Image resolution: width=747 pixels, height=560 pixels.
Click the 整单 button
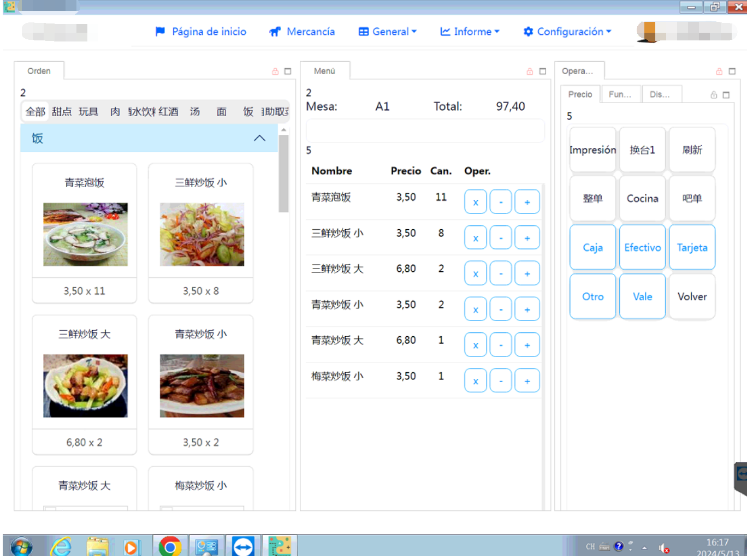coord(593,198)
